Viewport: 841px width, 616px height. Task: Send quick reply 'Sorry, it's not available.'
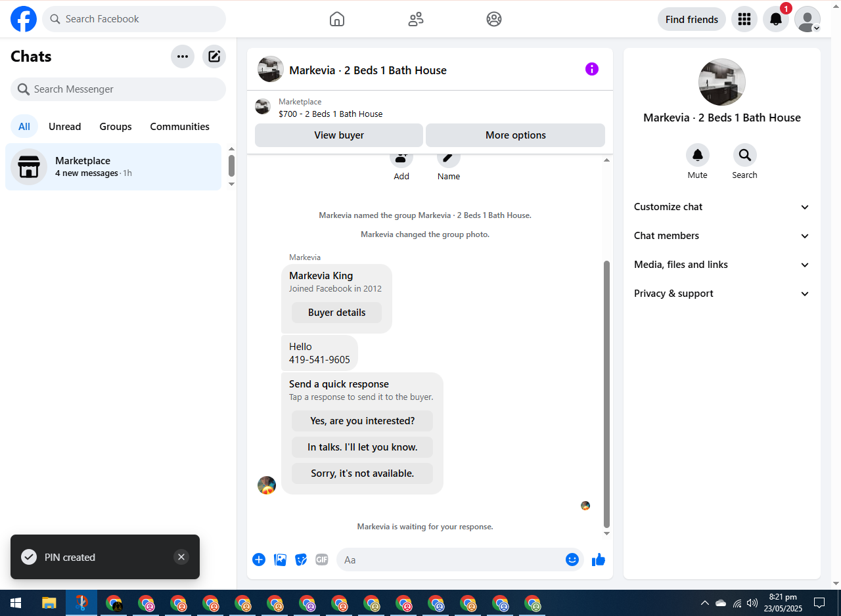point(363,473)
